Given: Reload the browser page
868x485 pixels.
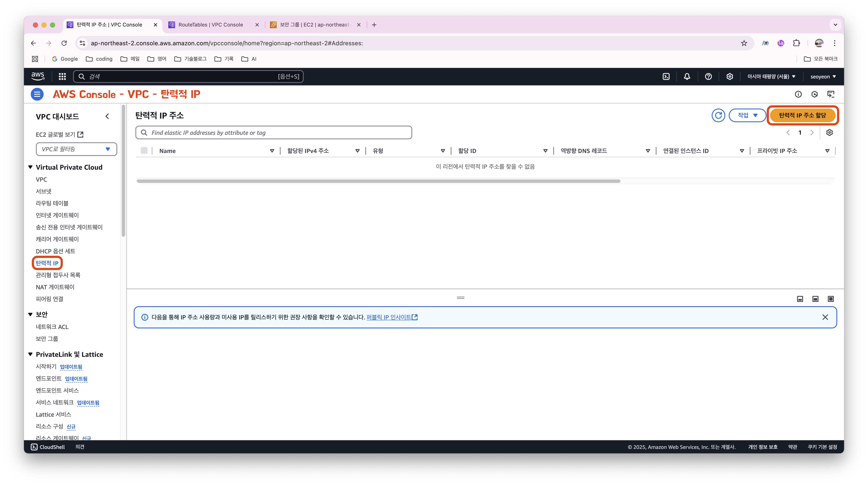Looking at the screenshot, I should (64, 43).
